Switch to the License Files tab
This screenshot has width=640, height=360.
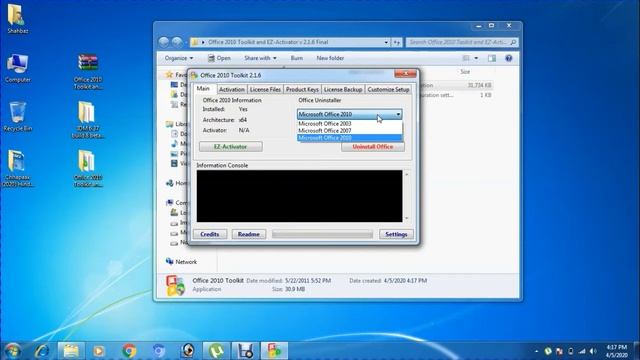(265, 89)
